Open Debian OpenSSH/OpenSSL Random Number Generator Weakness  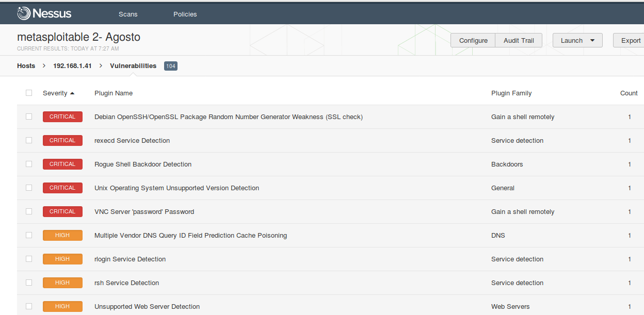229,117
